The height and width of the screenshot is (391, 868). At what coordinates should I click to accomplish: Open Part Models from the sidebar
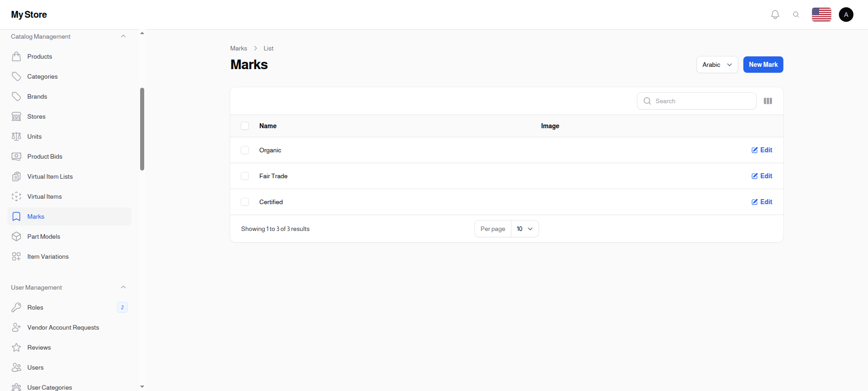[x=44, y=236]
